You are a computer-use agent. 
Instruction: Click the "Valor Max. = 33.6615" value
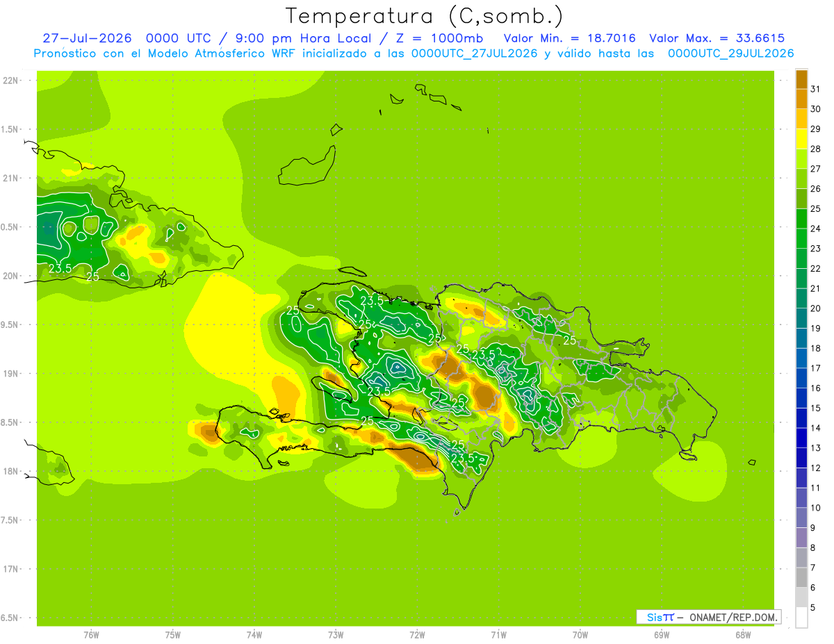coord(717,38)
